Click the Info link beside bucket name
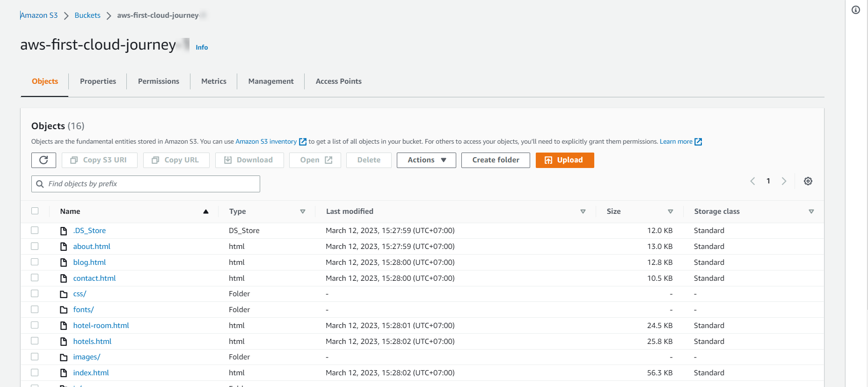The width and height of the screenshot is (868, 387). (202, 47)
